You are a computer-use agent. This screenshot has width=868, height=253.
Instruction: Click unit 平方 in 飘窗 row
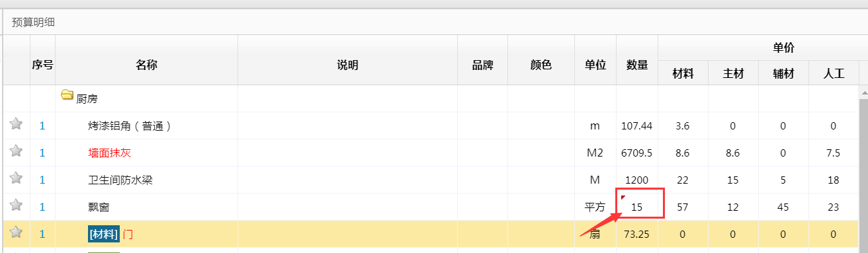[595, 207]
